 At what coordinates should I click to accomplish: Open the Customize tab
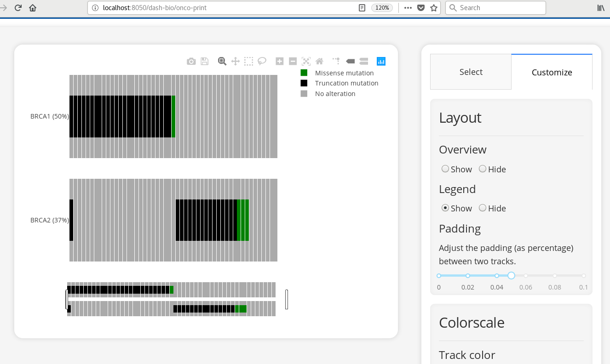pos(552,72)
